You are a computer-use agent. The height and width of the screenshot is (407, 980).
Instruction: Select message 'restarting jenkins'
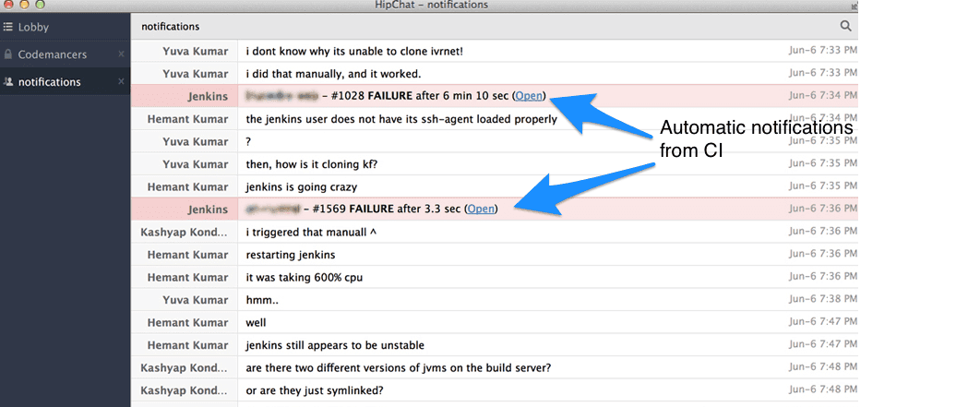[291, 255]
